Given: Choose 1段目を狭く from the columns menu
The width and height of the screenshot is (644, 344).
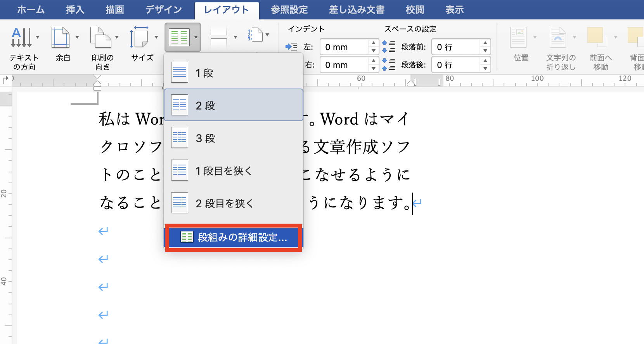Looking at the screenshot, I should [x=234, y=170].
